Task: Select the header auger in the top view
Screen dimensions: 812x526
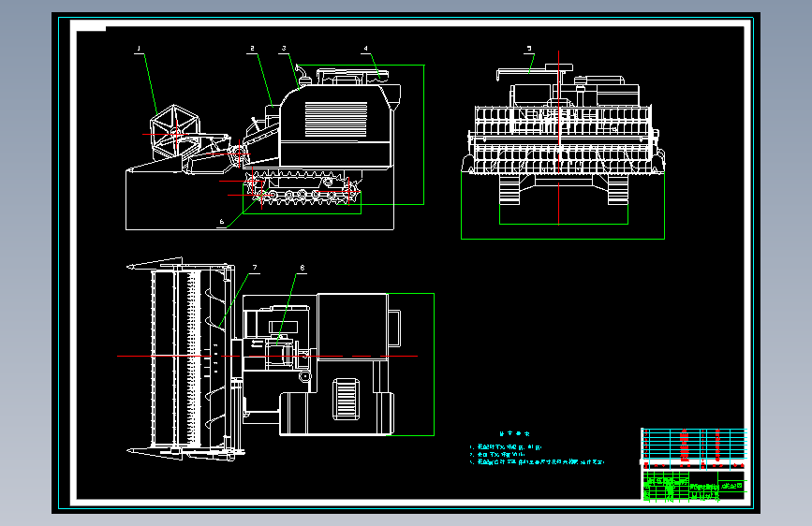Action: click(214, 358)
